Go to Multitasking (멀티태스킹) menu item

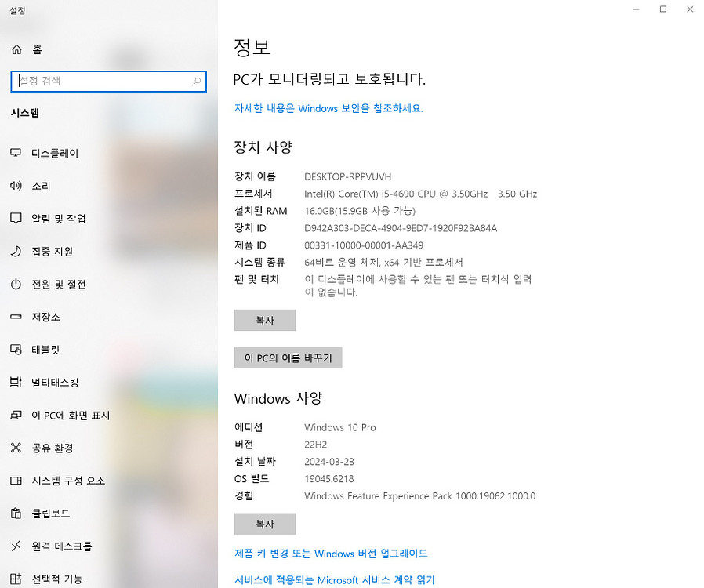pyautogui.click(x=54, y=383)
